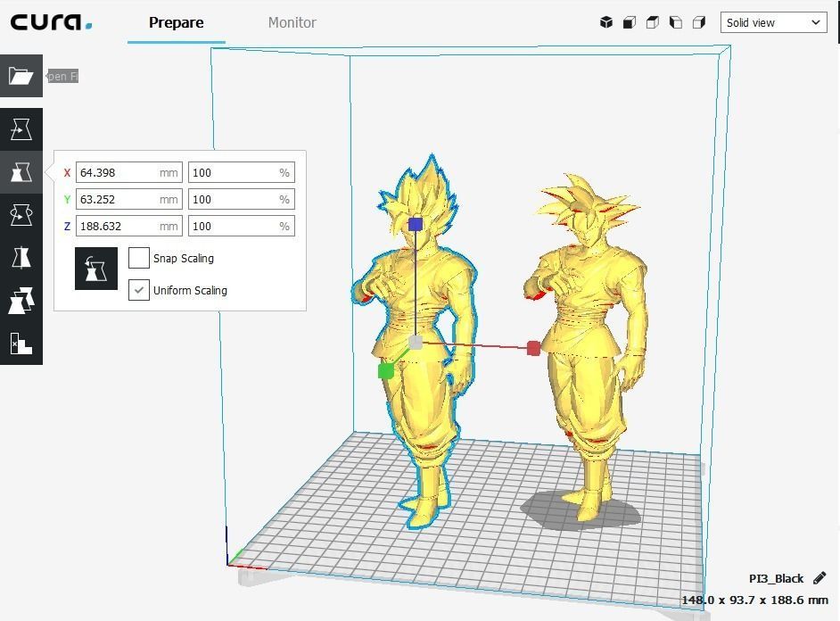Switch to left side camera view
840x621 pixels.
pos(676,22)
